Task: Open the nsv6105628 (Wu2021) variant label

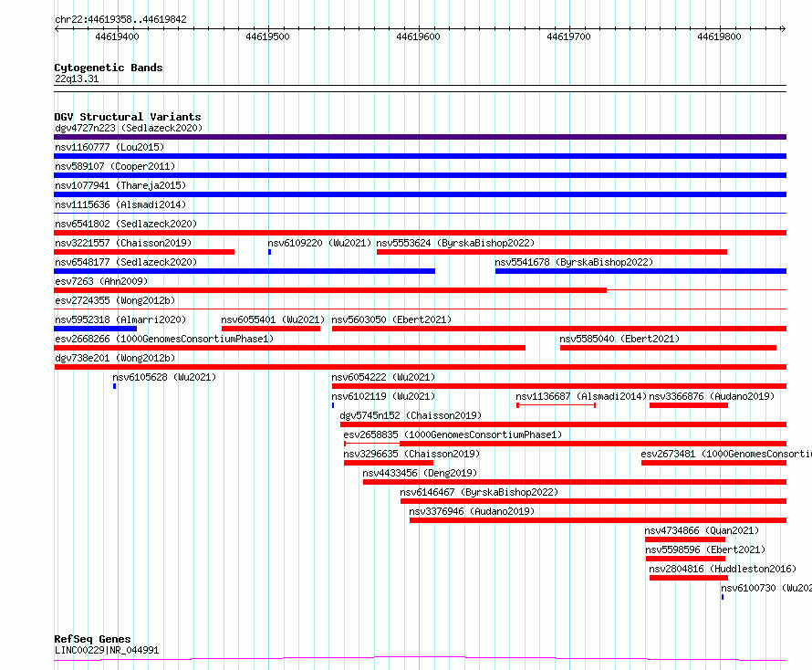Action: tap(164, 377)
